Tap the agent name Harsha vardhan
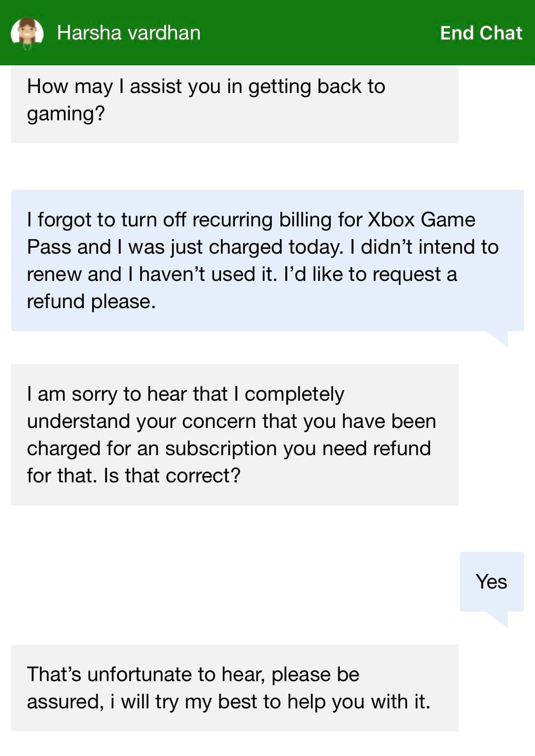 (129, 33)
